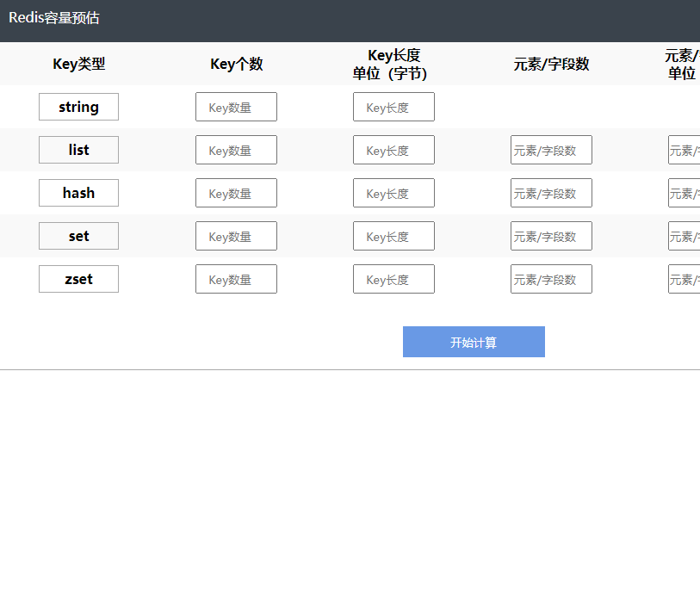Viewport: 700px width, 594px height.
Task: Click the Key类型 column header
Action: pos(79,64)
